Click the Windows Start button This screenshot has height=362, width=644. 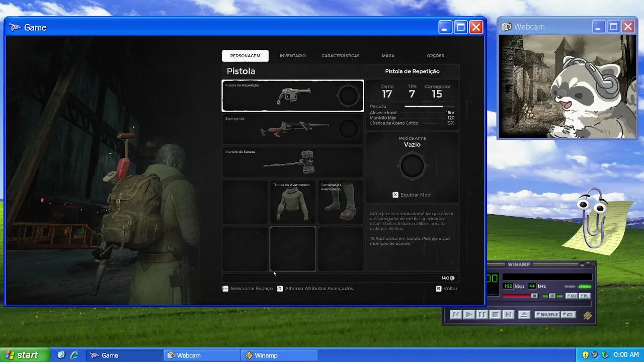25,355
